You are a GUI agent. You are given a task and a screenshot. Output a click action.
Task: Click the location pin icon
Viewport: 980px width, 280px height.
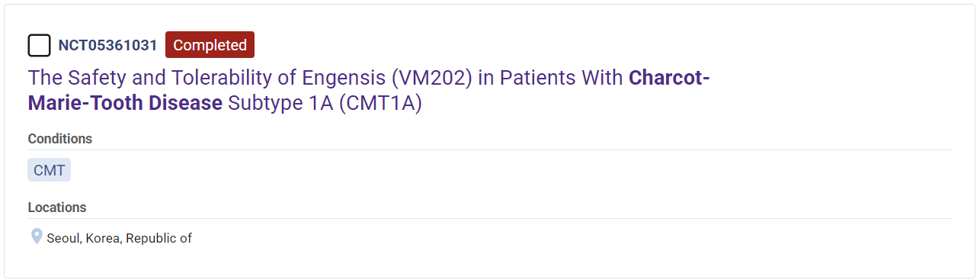click(37, 237)
